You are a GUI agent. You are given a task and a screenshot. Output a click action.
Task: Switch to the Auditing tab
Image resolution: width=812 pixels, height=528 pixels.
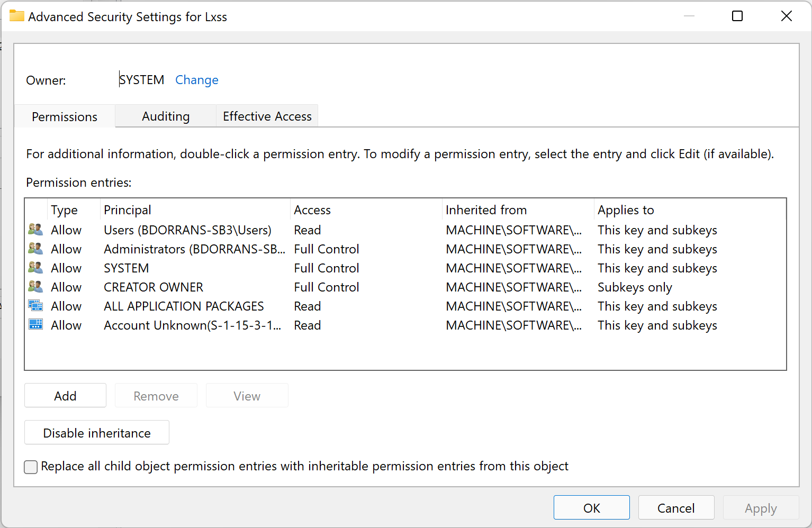pyautogui.click(x=165, y=116)
